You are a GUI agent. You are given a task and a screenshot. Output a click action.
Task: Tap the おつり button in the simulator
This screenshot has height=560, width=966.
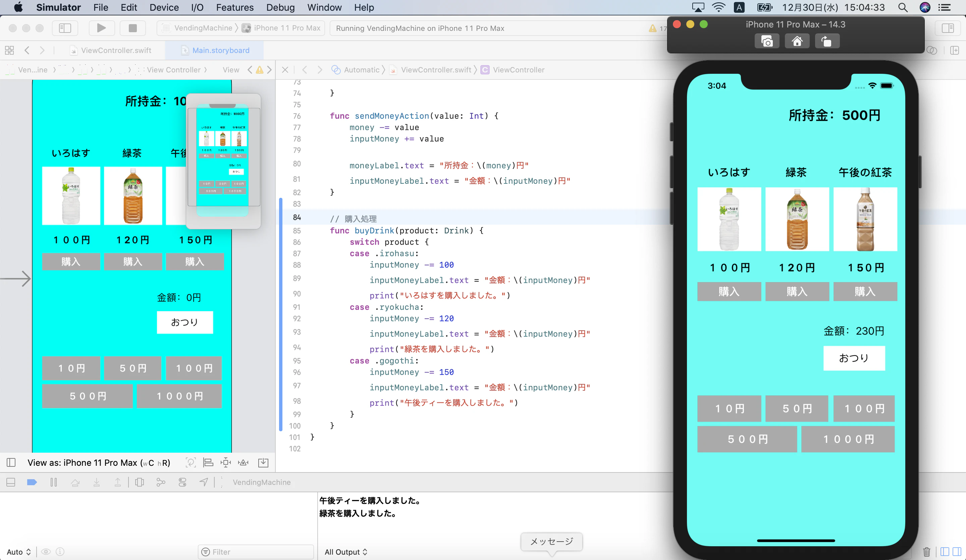(x=854, y=358)
